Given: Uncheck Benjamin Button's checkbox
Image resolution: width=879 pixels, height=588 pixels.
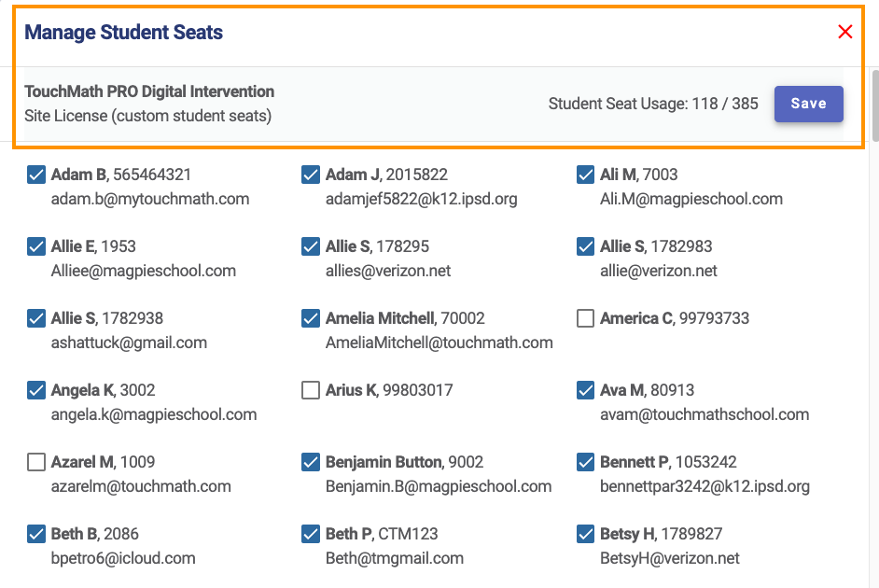Looking at the screenshot, I should (311, 462).
